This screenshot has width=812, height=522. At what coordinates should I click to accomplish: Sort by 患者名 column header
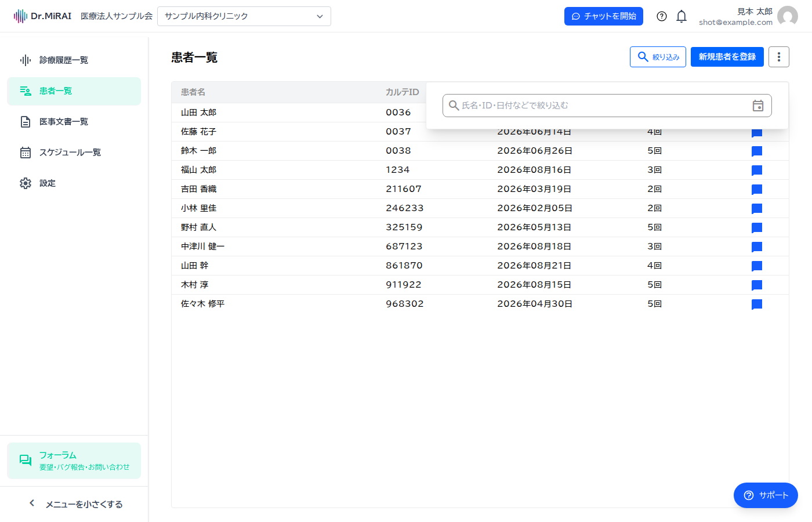pos(193,92)
